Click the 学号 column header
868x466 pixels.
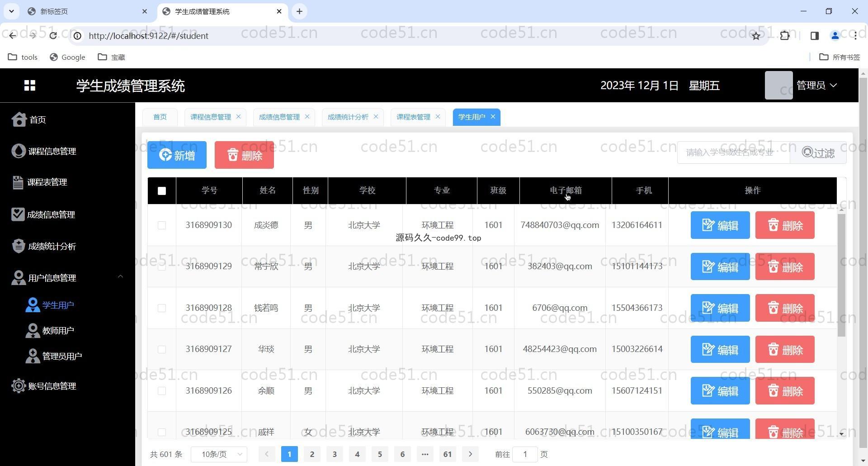pyautogui.click(x=209, y=190)
